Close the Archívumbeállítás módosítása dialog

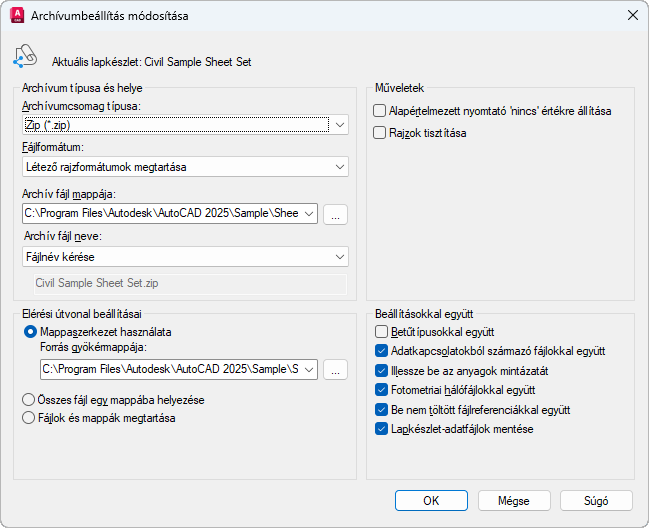(x=631, y=16)
